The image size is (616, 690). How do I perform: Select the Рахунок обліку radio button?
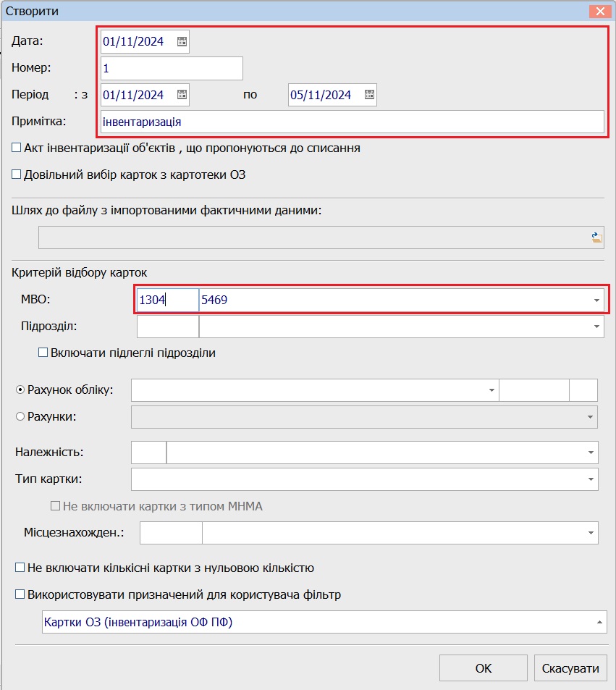point(20,390)
